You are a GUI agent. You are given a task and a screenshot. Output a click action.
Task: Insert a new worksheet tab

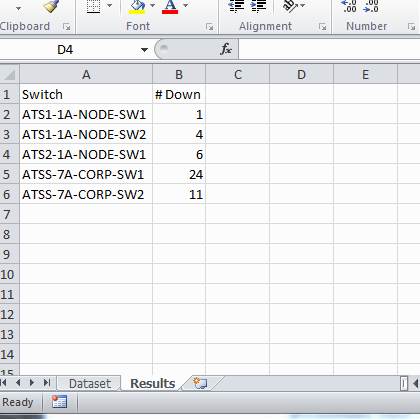[x=200, y=383]
